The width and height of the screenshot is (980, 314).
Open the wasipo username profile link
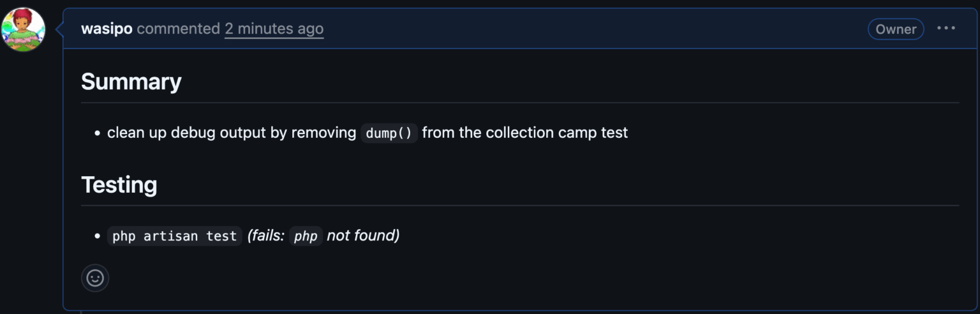107,29
